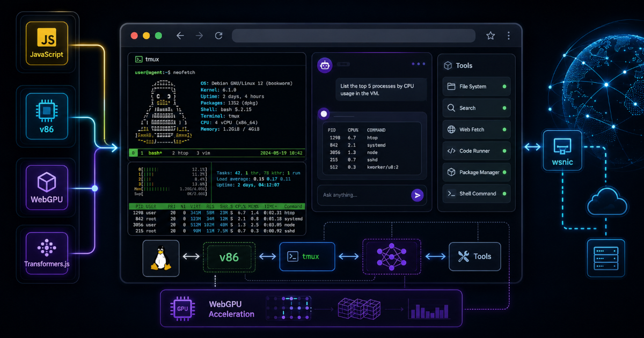Screen dimensions: 644x338
Task: Select the Web Fetch tool
Action: (x=477, y=129)
